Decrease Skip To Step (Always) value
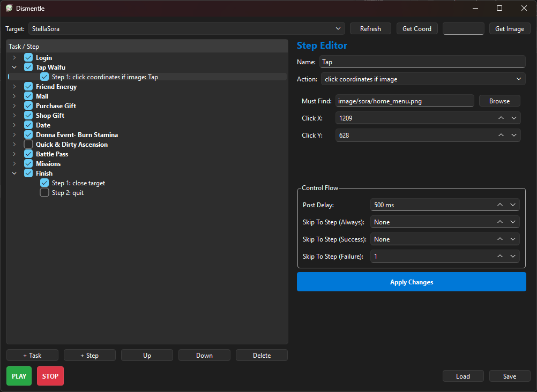Screen dimensions: 537x392 (513, 222)
